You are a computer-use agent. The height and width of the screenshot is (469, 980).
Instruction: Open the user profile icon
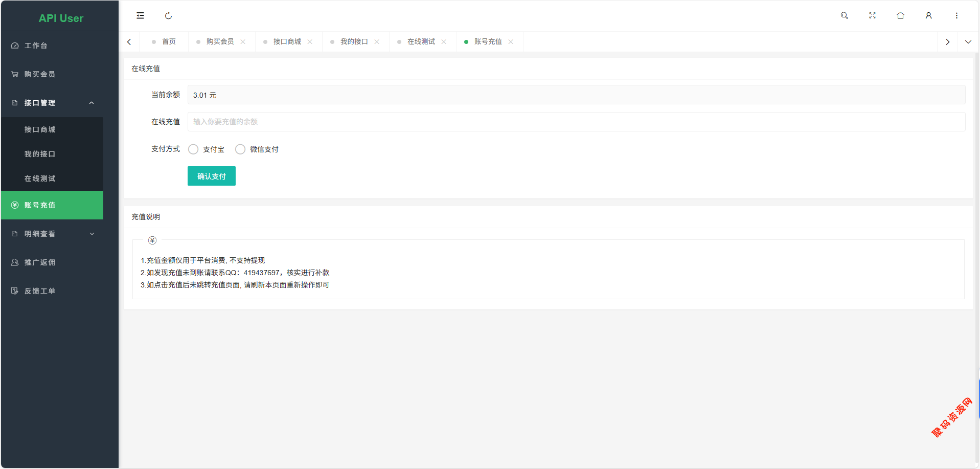928,16
